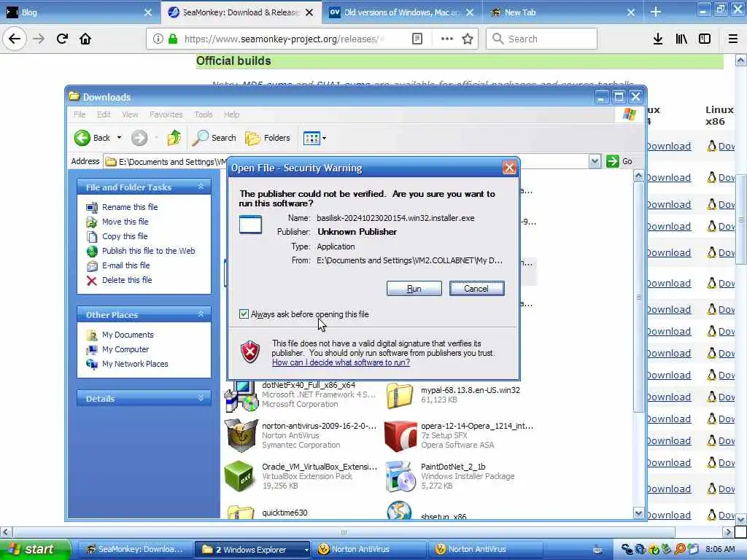Open the Windows Explorer taskbar group dropdown
The width and height of the screenshot is (747, 560).
(306, 550)
